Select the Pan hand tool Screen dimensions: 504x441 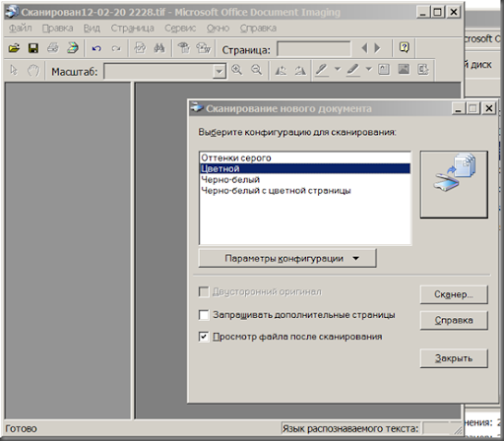(33, 70)
